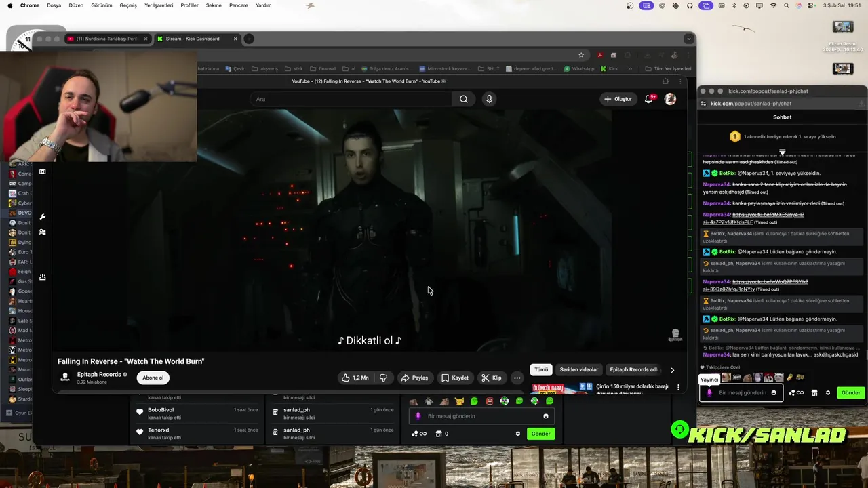This screenshot has height=488, width=868.
Task: Open the YouTube account avatar menu
Action: pyautogui.click(x=670, y=99)
